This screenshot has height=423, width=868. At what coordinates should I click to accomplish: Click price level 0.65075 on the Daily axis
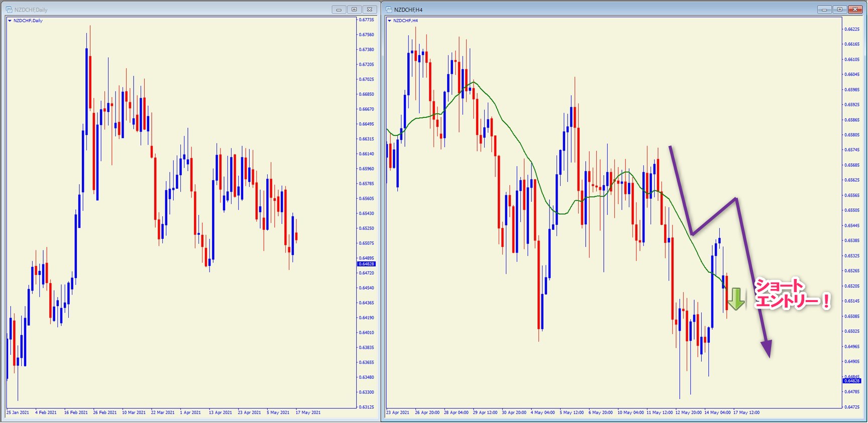367,243
